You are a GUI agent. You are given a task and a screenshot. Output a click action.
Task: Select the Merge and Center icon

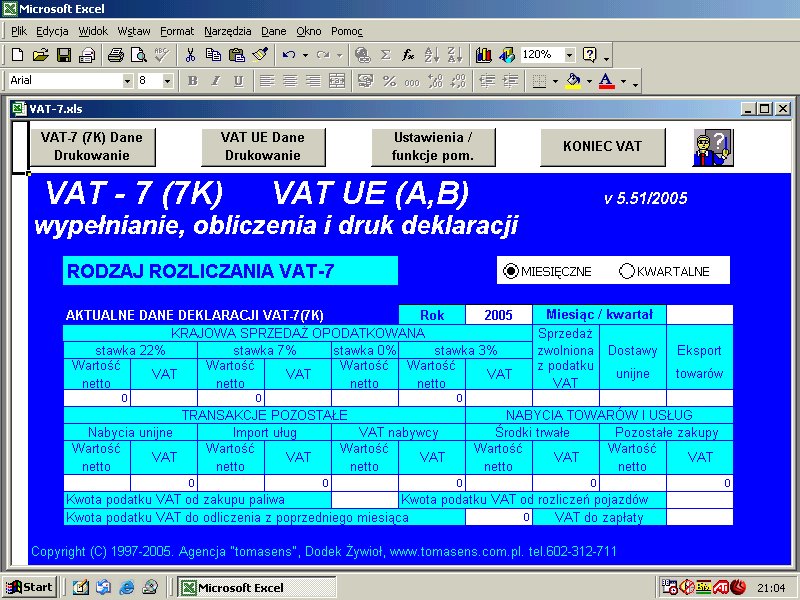tap(336, 81)
